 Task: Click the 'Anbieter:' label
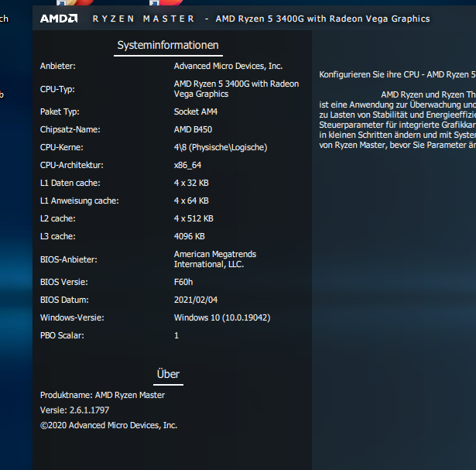coord(58,66)
